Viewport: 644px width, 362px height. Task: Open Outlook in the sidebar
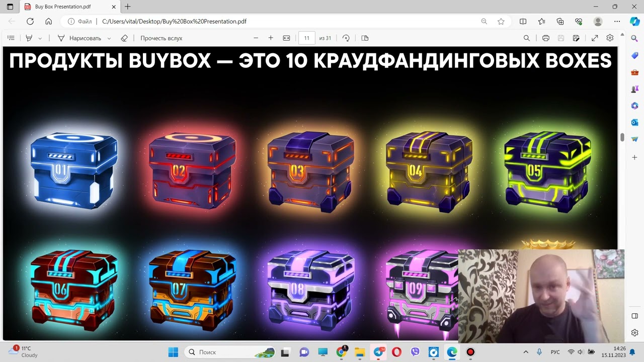[635, 122]
